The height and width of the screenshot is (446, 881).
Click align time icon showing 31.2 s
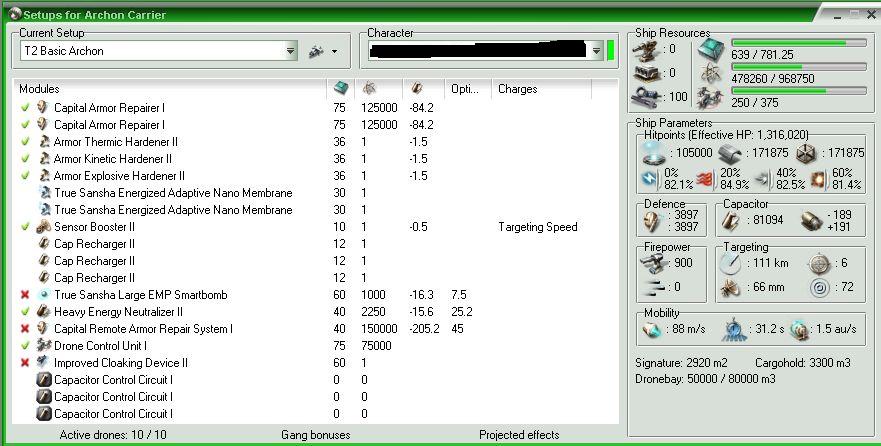click(x=733, y=330)
